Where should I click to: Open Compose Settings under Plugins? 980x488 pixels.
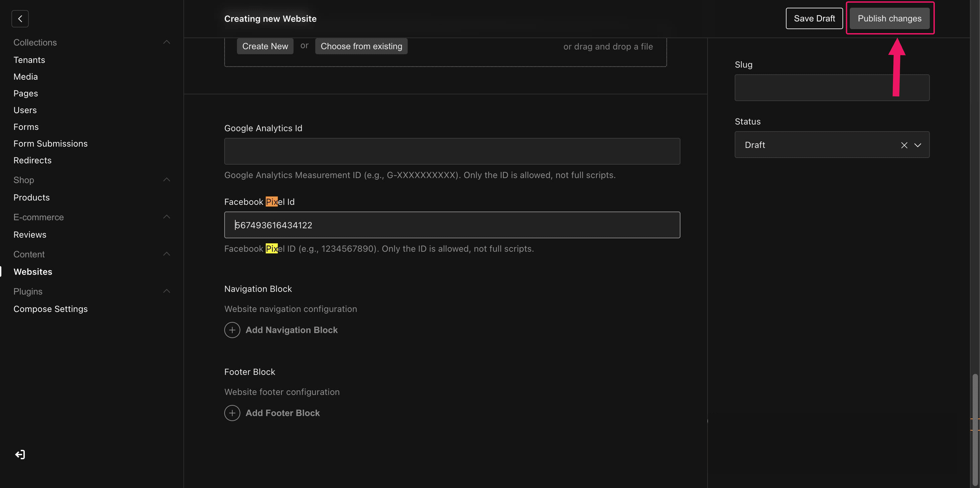coord(51,309)
